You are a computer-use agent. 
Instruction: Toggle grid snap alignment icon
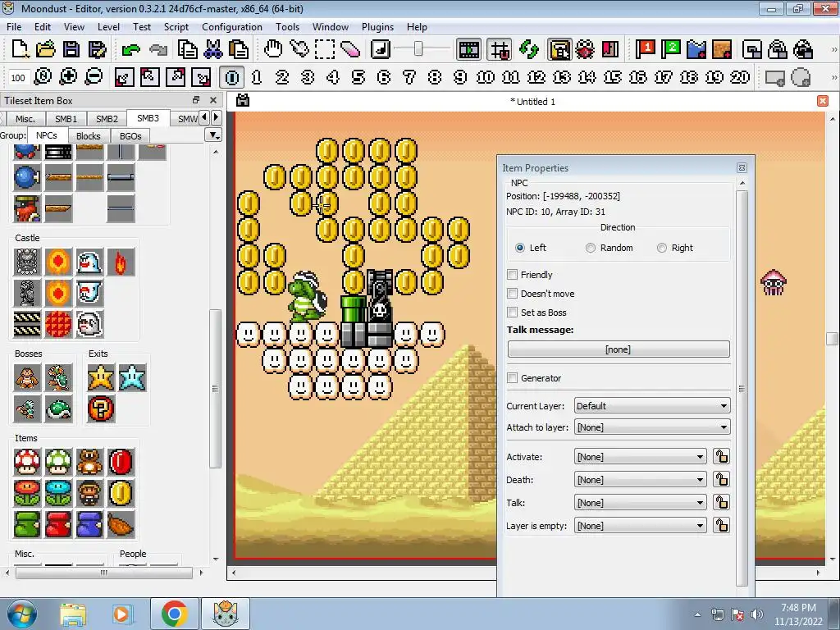point(500,50)
